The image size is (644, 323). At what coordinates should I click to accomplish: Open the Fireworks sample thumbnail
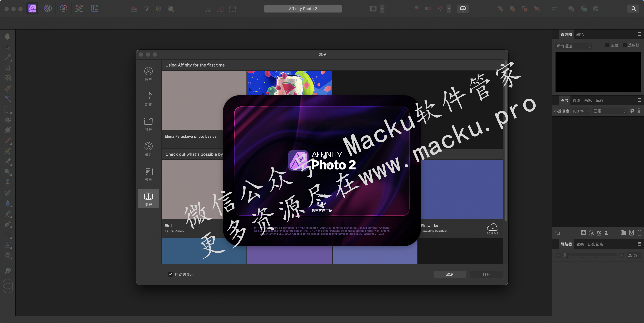point(462,189)
